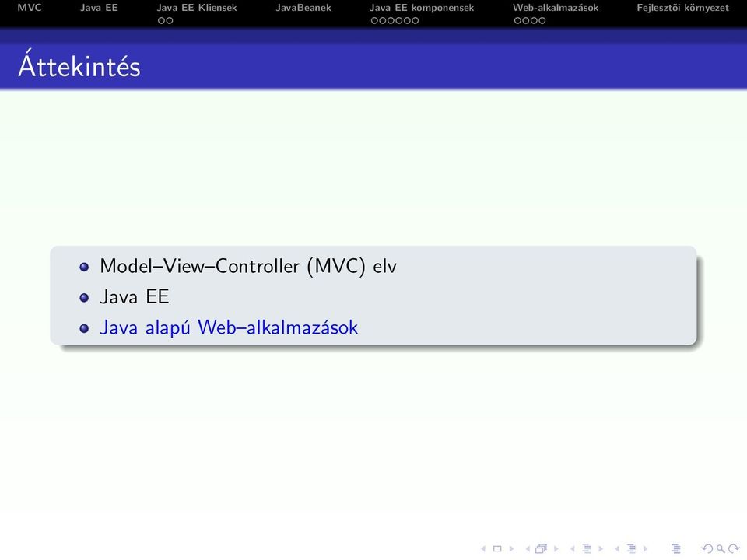Click the blue Java alapú Web–alkalmazások item
This screenshot has width=747, height=560.
[x=229, y=327]
